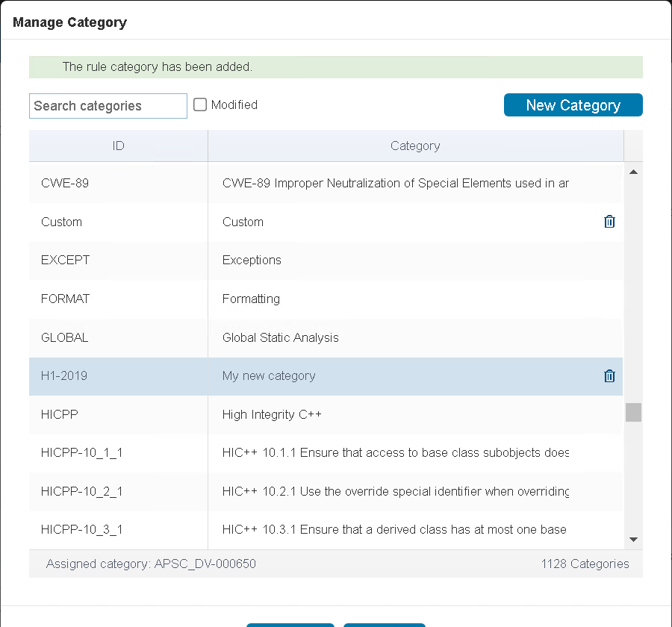Sort by the ID column header
This screenshot has height=627, width=672.
[118, 146]
